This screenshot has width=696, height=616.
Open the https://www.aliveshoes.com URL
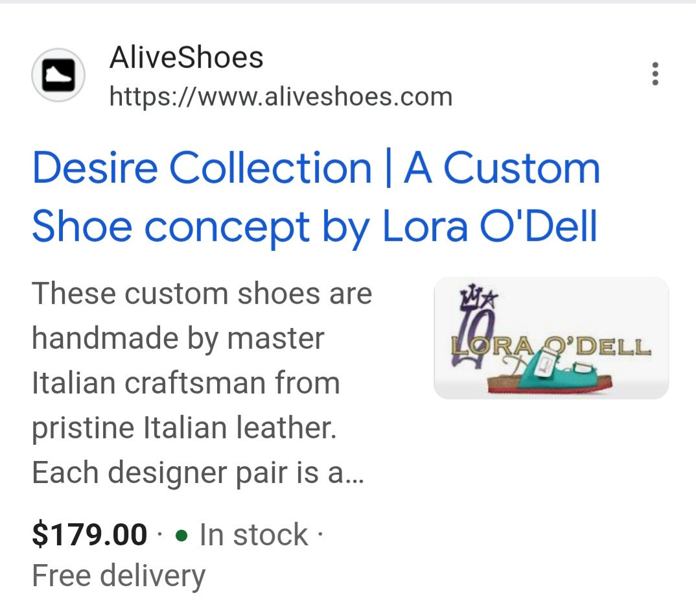[281, 97]
